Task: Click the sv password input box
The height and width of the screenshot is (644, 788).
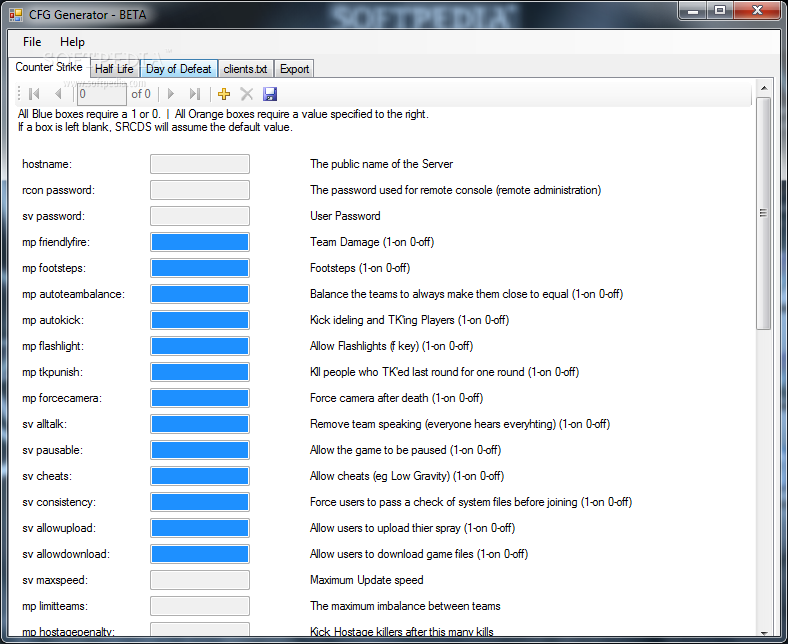Action: tap(200, 216)
